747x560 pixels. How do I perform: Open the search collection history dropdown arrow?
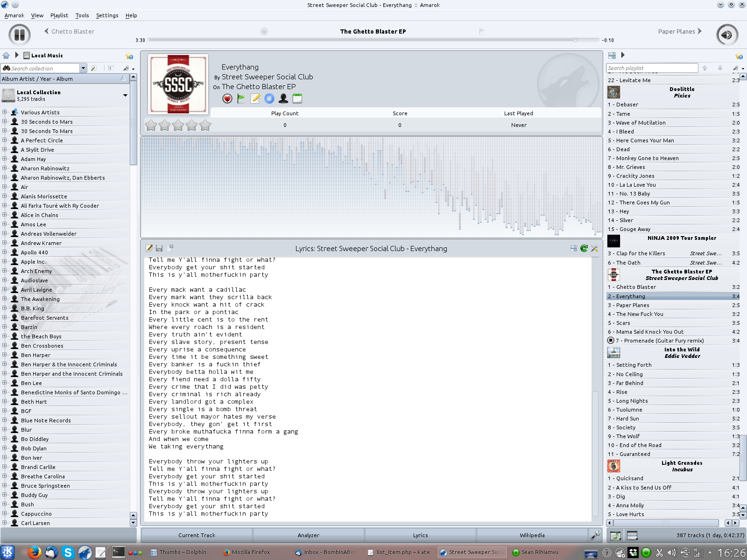point(83,68)
